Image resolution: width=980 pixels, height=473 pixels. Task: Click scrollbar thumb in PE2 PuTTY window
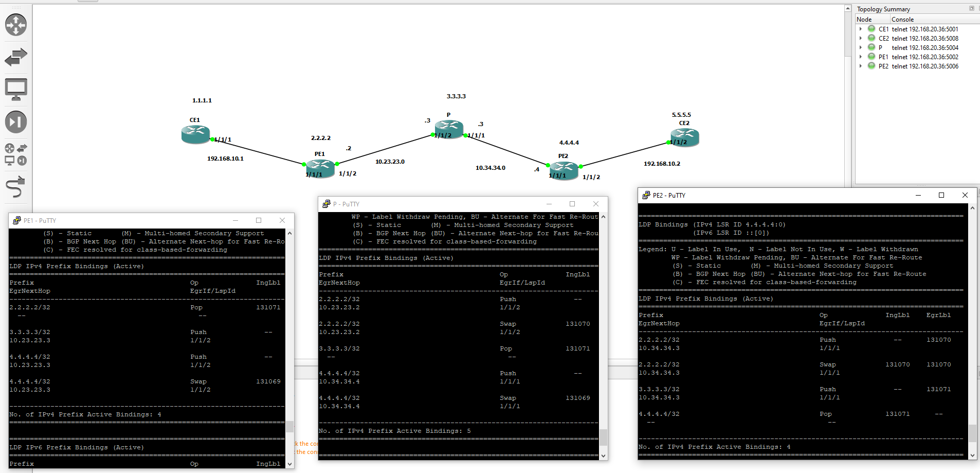coord(972,433)
